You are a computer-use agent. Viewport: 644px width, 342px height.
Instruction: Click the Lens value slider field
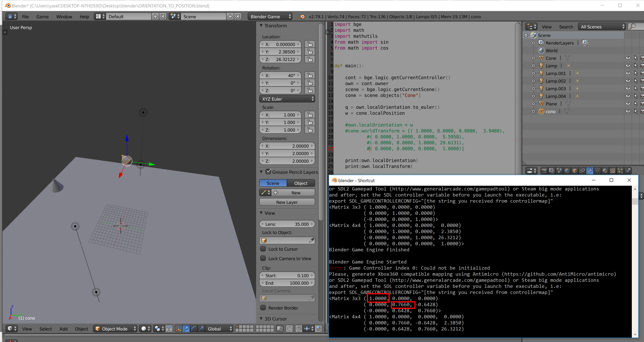[x=287, y=224]
